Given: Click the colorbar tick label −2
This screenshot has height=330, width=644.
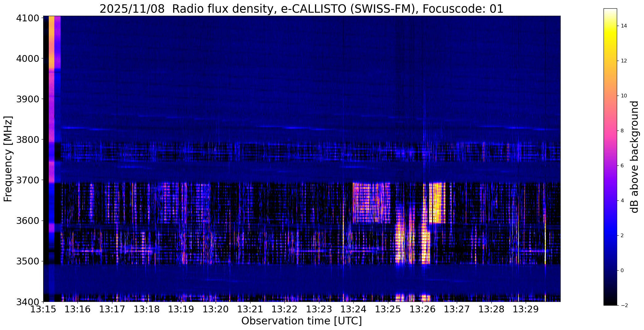Looking at the screenshot, I should point(624,306).
